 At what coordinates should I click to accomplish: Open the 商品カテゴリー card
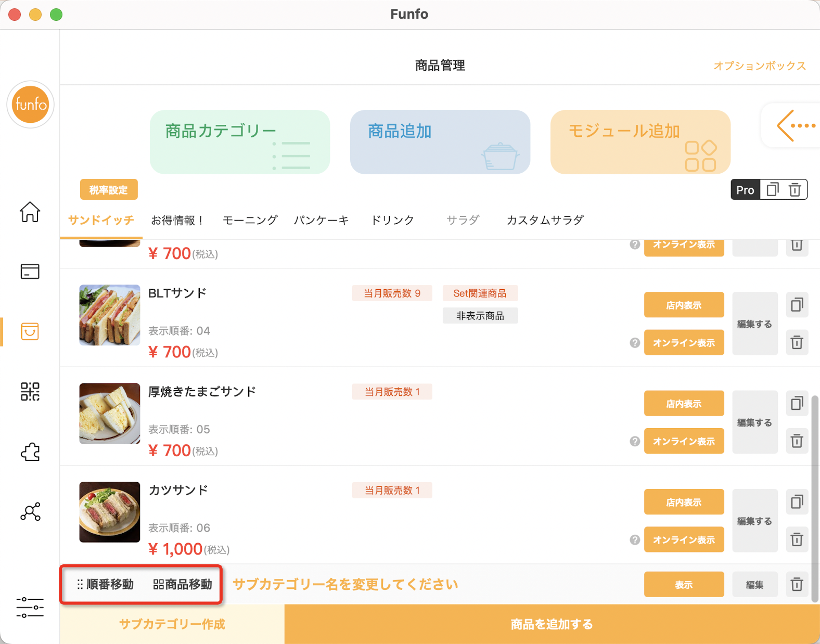[240, 142]
